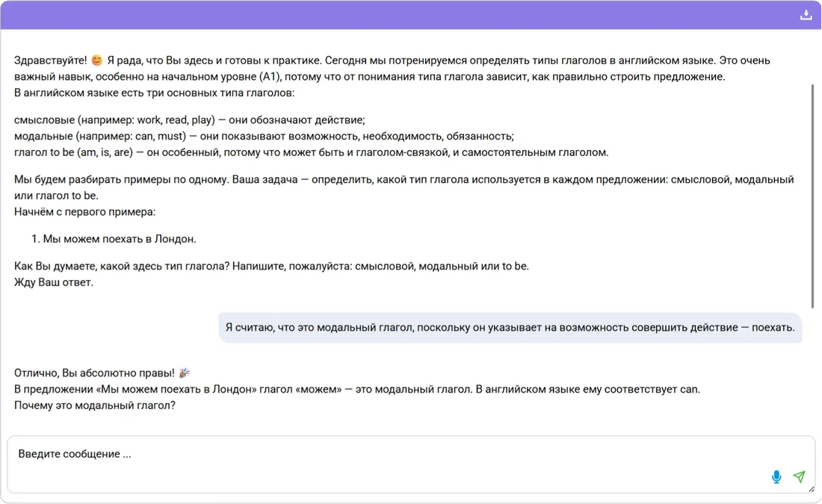Click the line 'Жду Ваш ответ.'
The height and width of the screenshot is (504, 822).
pos(54,282)
